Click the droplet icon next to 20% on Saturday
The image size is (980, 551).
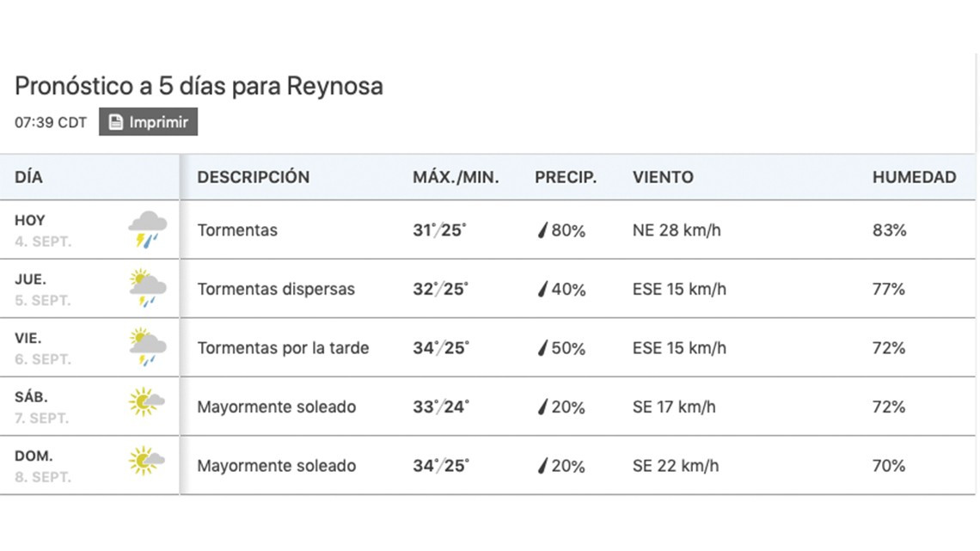[543, 407]
